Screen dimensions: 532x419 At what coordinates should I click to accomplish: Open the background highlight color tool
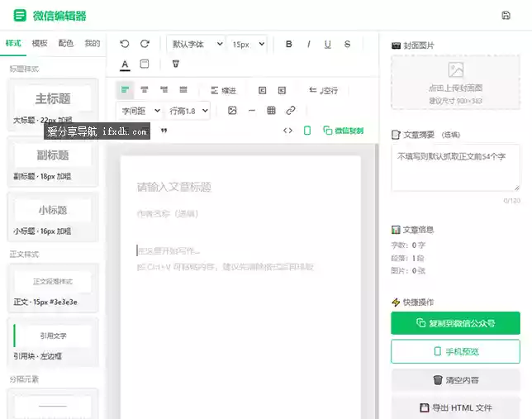(x=145, y=64)
